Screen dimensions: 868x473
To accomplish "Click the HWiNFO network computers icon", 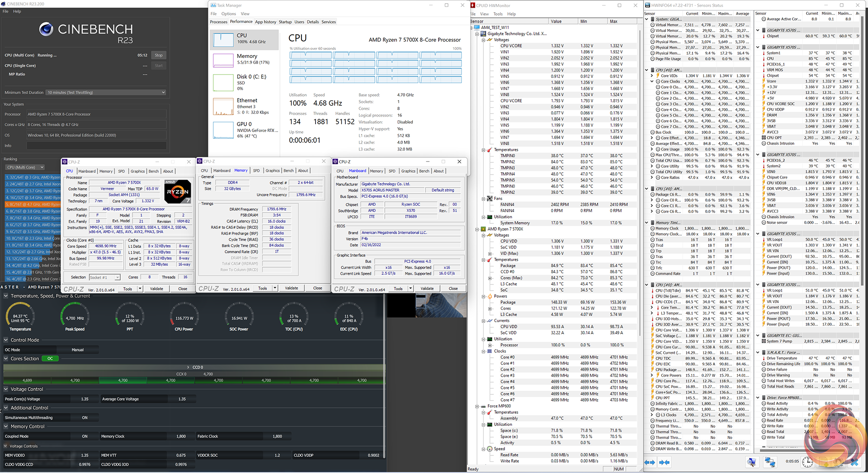I will 769,462.
